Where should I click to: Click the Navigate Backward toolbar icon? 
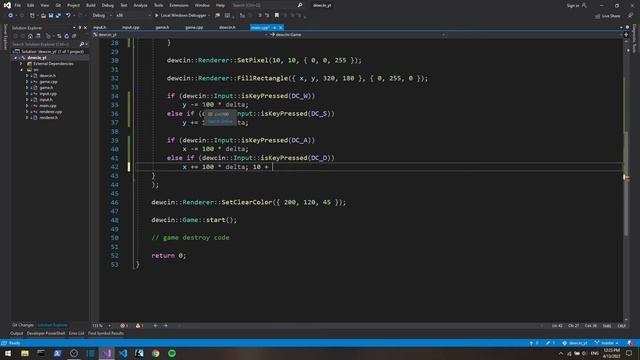tap(11, 16)
